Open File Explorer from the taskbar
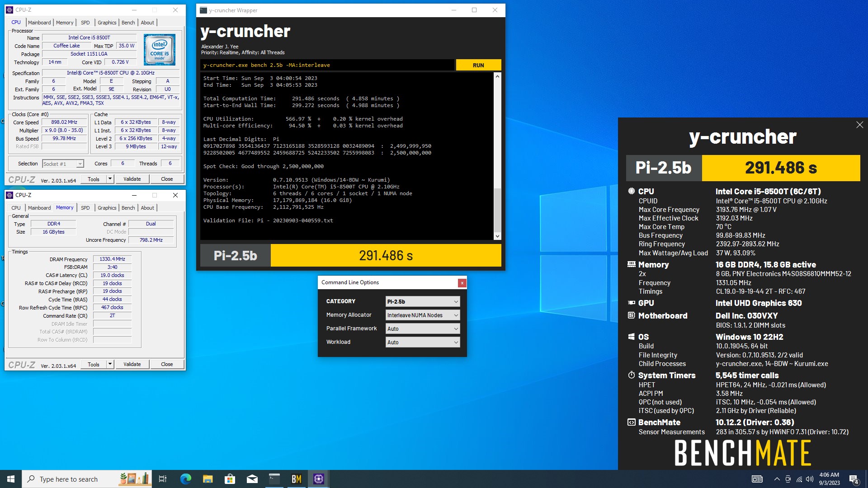The image size is (868, 488). tap(208, 479)
